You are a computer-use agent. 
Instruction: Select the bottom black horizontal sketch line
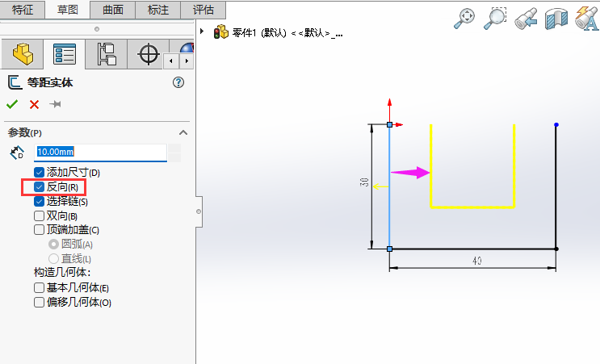pos(473,249)
